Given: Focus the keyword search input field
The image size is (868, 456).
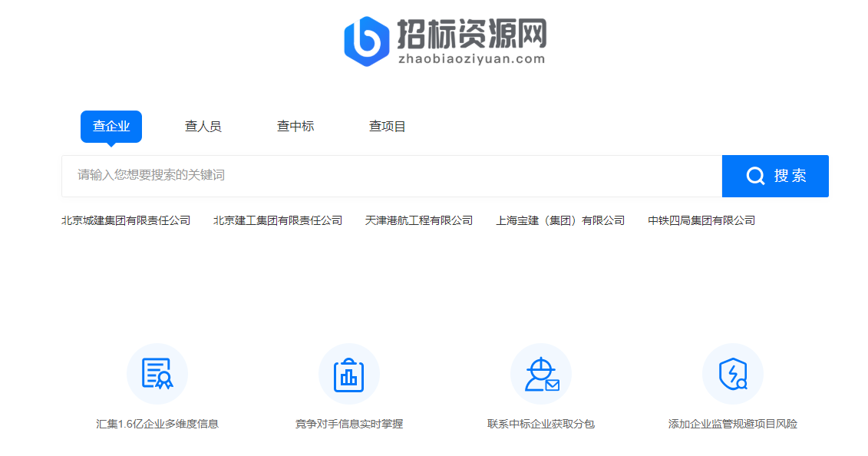Looking at the screenshot, I should pyautogui.click(x=392, y=176).
